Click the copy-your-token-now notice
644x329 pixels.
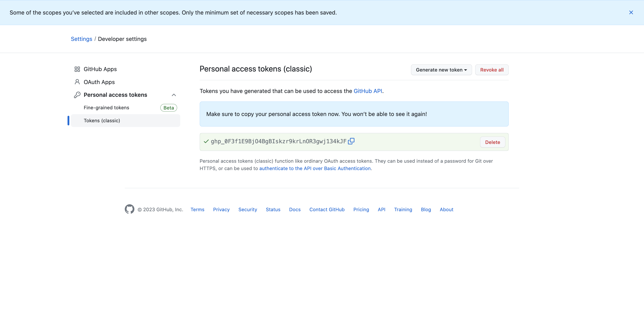pyautogui.click(x=354, y=114)
